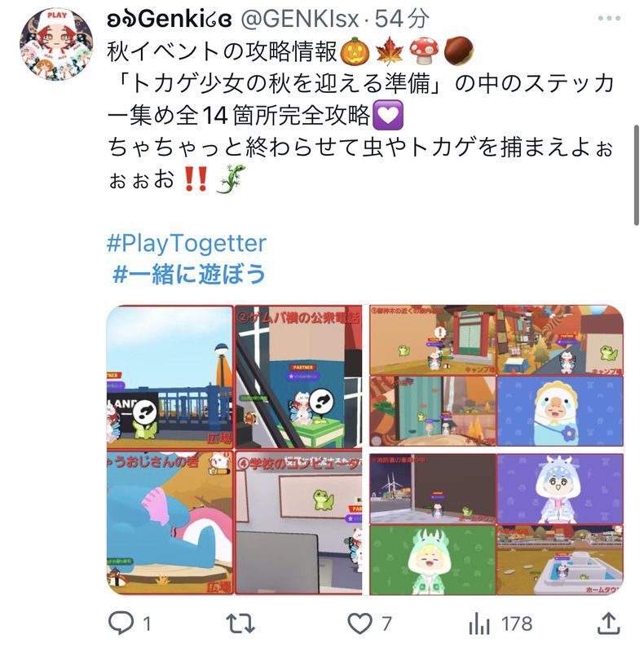This screenshot has height=652, width=644.
Task: Open thumbnail with 広場 bridge scene
Action: point(170,377)
